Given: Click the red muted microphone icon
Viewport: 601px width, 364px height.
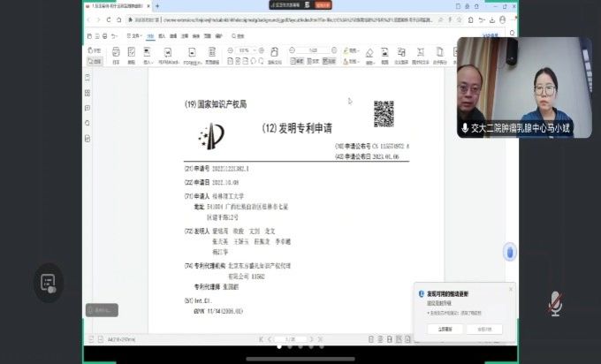Looking at the screenshot, I should (x=555, y=304).
